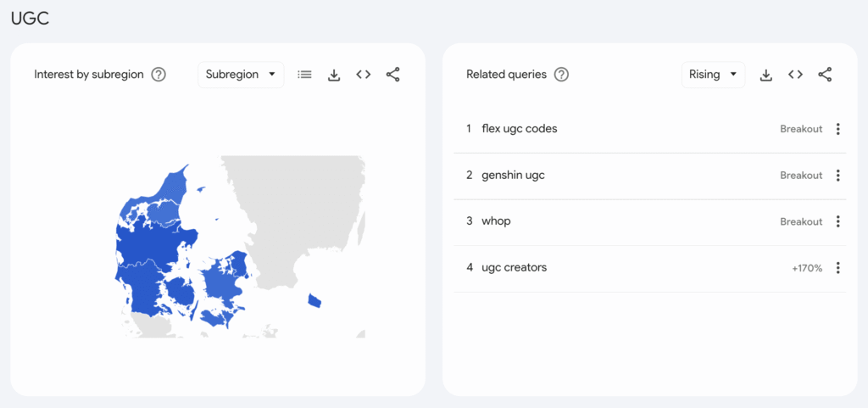This screenshot has width=868, height=408.
Task: Embed the Related queries card
Action: (795, 74)
